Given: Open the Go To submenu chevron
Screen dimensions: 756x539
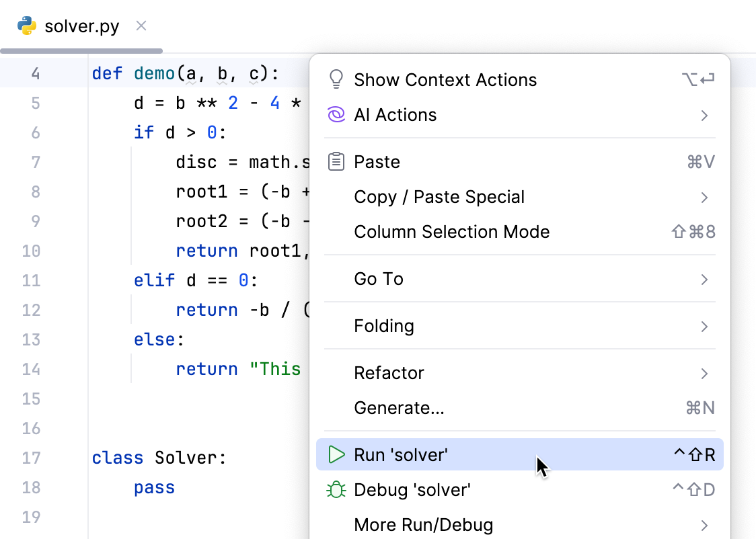Looking at the screenshot, I should (704, 279).
